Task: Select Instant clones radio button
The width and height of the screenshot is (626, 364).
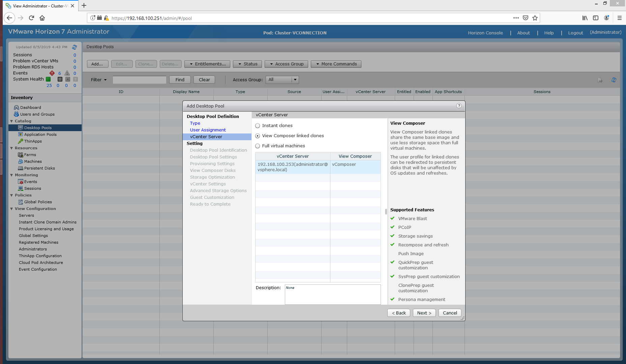Action: click(258, 126)
